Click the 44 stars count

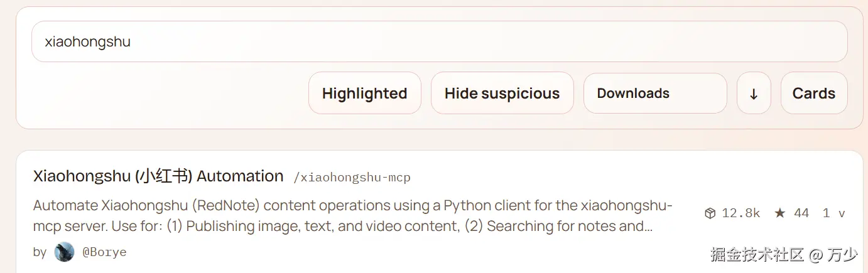pyautogui.click(x=801, y=213)
